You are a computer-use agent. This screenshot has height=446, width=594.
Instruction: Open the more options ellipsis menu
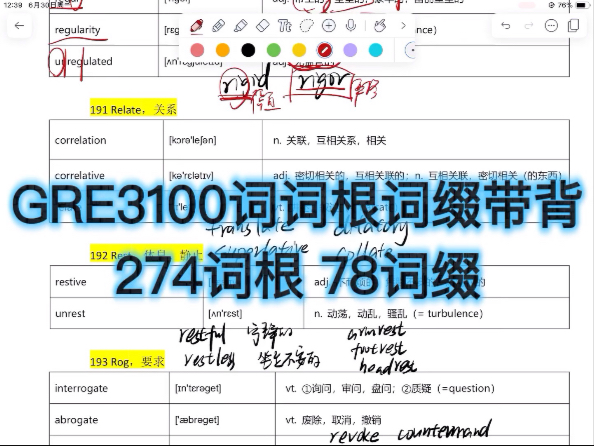coord(551,26)
